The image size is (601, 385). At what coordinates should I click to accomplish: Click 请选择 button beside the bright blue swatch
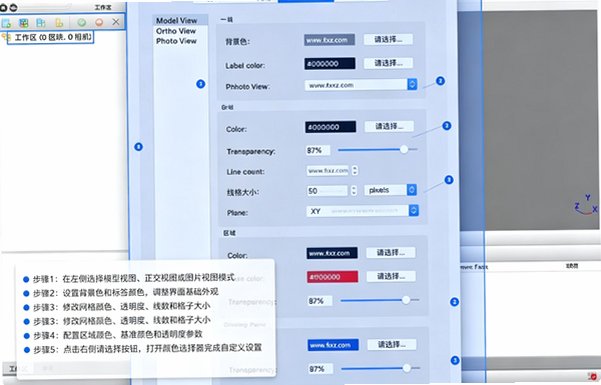(392, 344)
